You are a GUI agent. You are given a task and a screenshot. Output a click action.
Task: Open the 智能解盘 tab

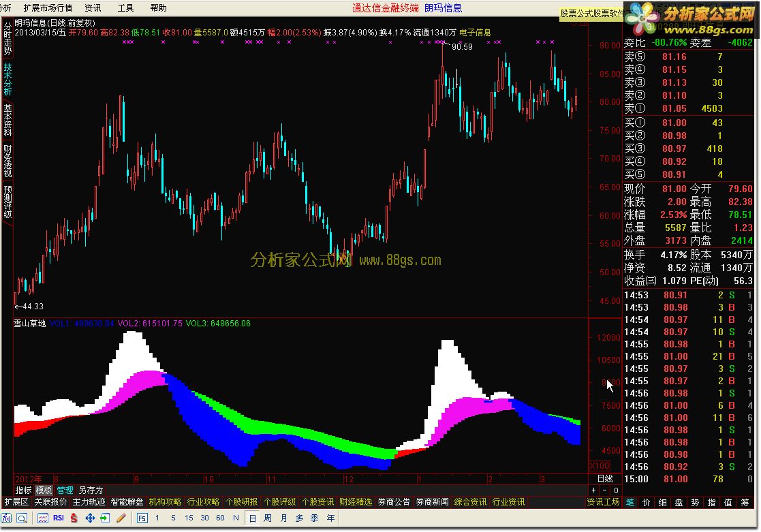[127, 502]
